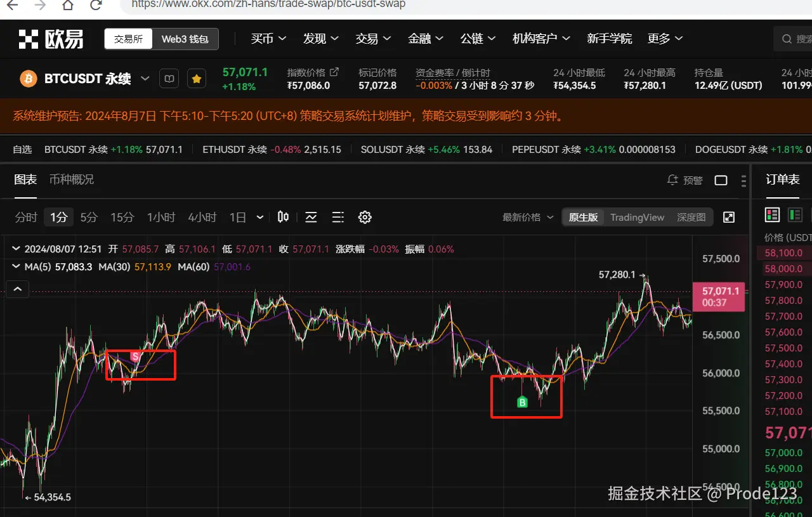Viewport: 812px width, 517px height.
Task: Open the 交易 menu
Action: tap(373, 39)
